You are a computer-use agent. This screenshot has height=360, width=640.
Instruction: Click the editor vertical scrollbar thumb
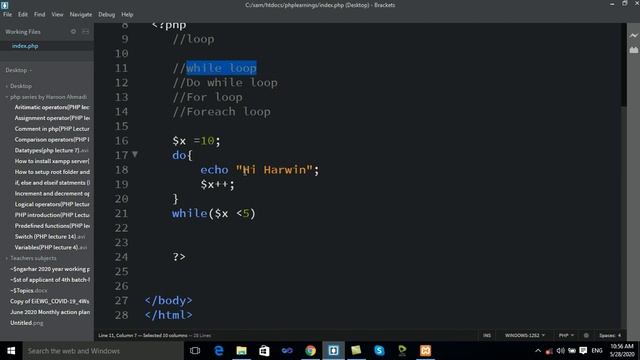click(623, 64)
